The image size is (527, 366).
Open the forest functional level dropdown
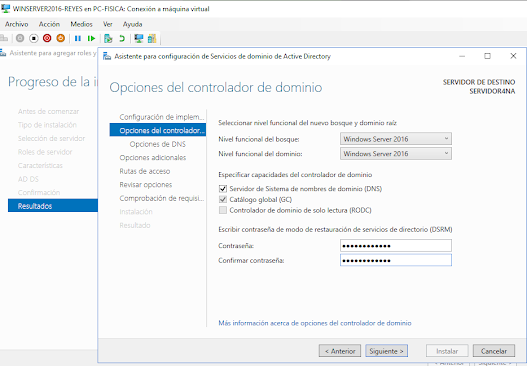[x=396, y=139]
